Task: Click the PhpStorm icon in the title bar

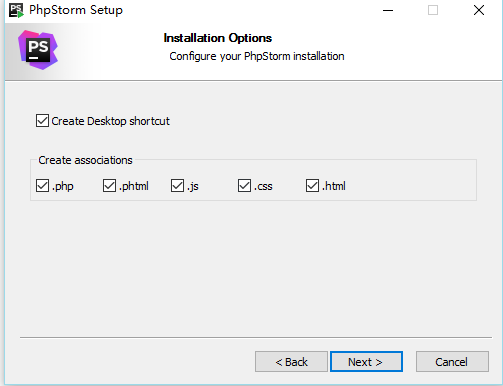Action: 16,10
